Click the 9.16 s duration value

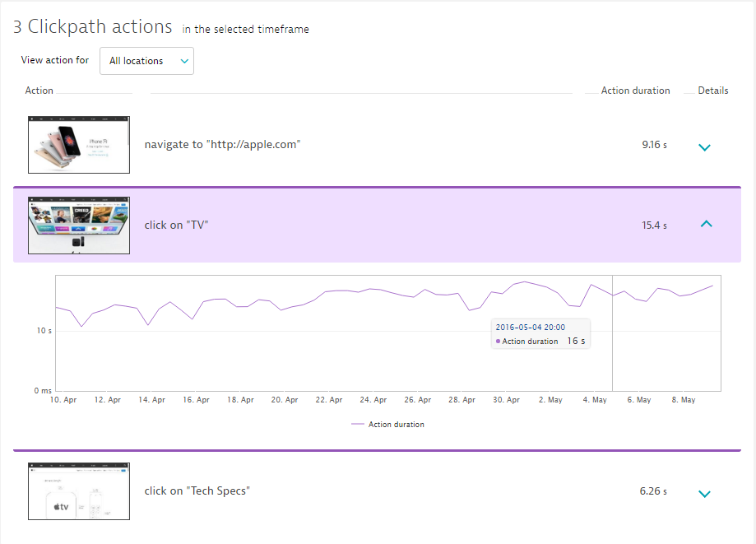[654, 145]
